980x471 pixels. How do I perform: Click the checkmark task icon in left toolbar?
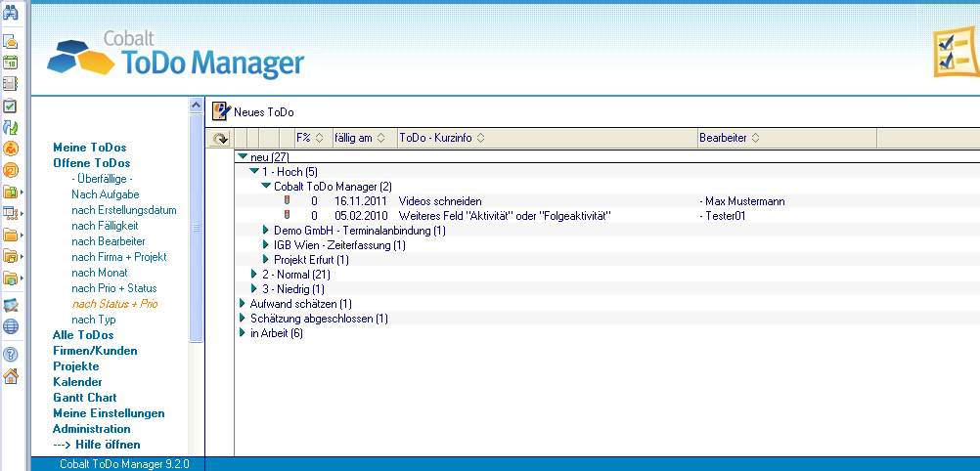point(11,106)
